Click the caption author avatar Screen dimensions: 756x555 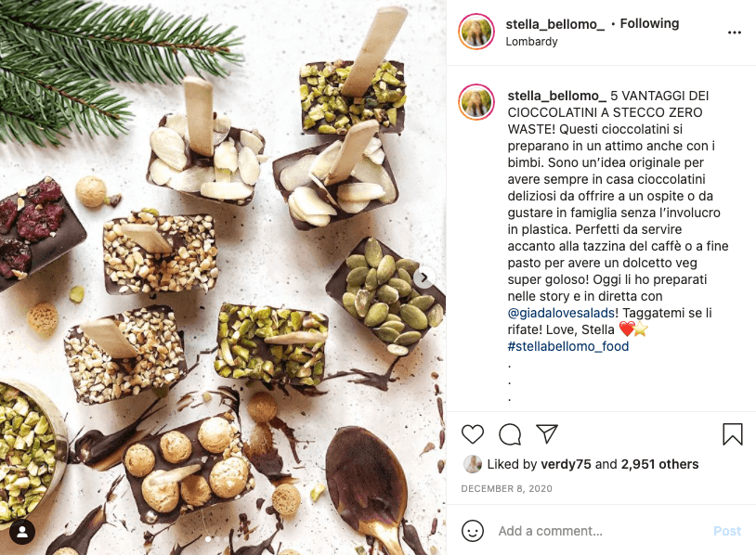pyautogui.click(x=476, y=102)
